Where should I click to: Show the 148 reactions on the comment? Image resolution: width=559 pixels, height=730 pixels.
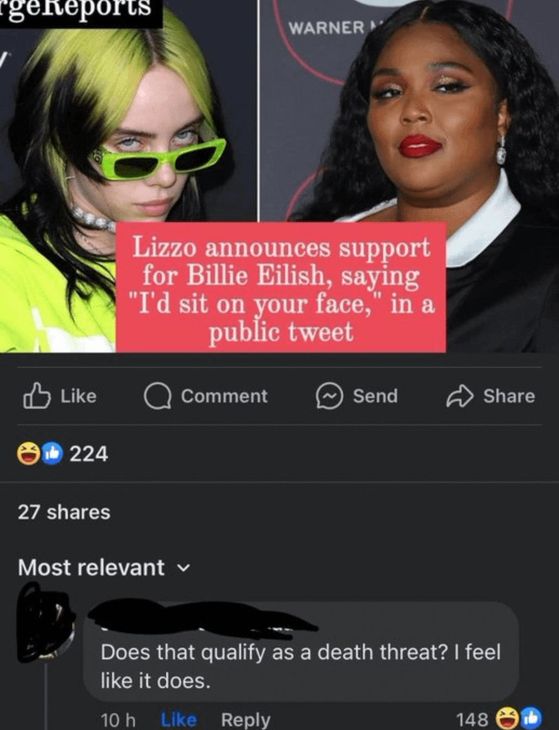coord(472,719)
